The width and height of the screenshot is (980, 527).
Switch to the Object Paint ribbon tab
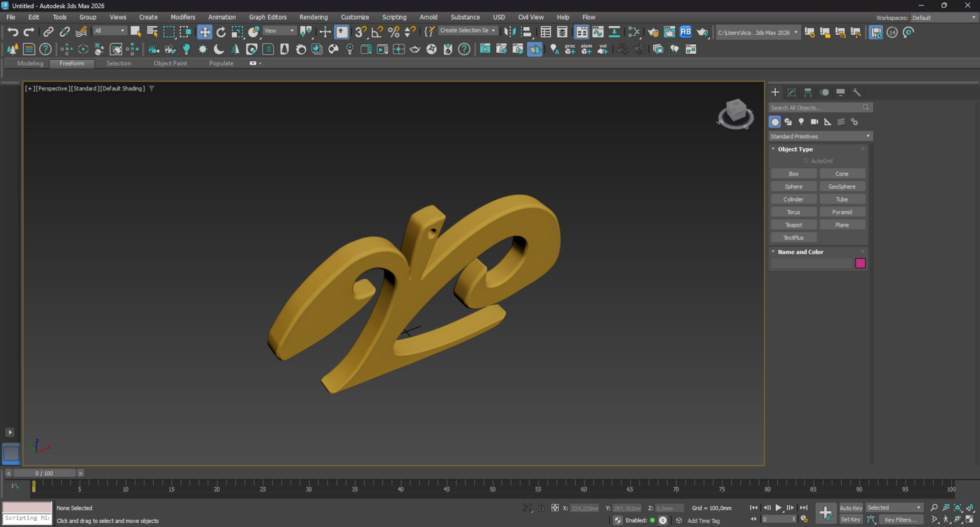[x=170, y=63]
